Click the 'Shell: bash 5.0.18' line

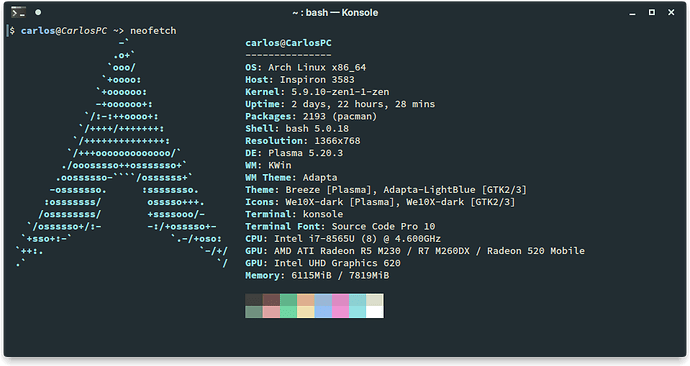(x=297, y=129)
